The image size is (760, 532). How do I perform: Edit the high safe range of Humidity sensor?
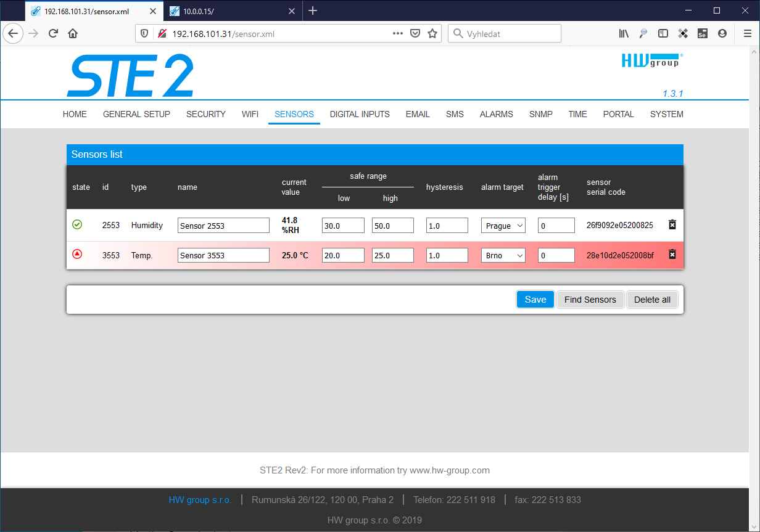point(393,226)
